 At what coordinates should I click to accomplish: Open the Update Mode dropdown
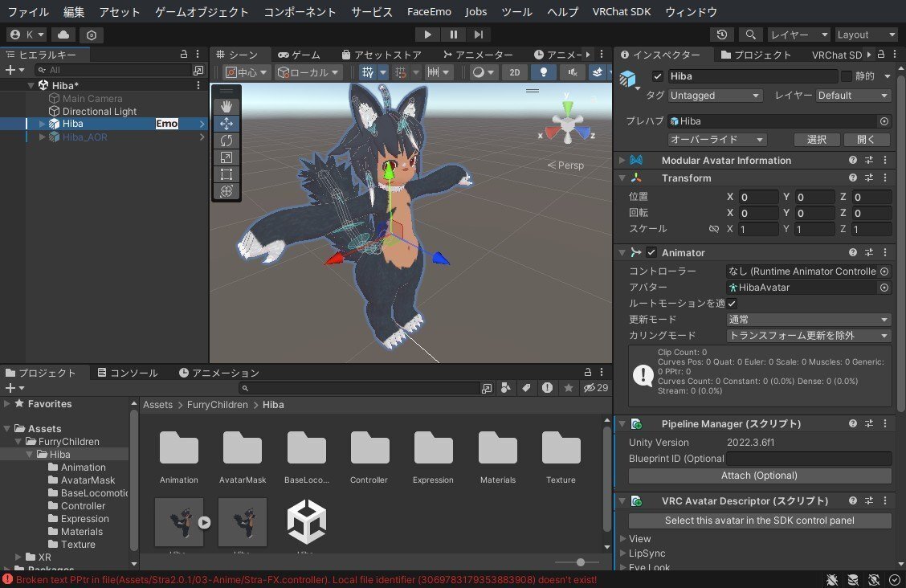coord(808,320)
